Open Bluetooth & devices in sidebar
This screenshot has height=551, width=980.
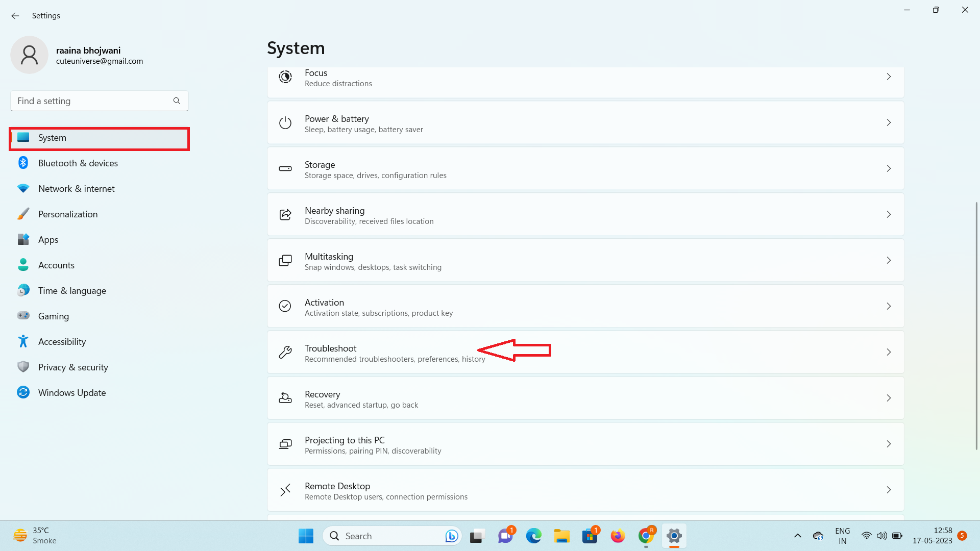[78, 163]
